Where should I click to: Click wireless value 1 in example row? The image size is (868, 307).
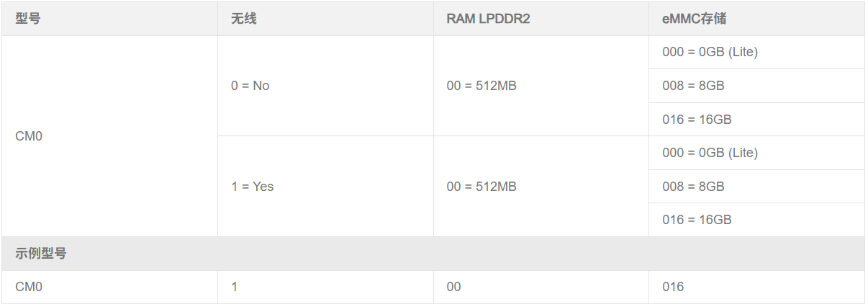[x=235, y=287]
